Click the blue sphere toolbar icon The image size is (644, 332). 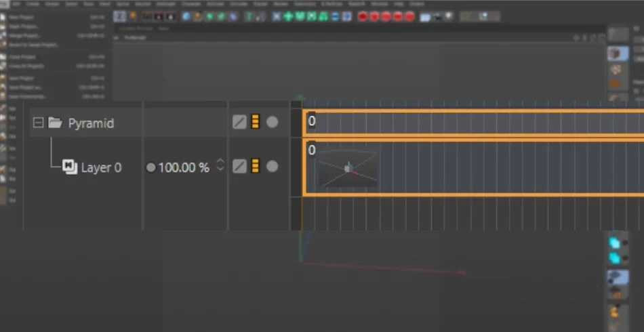click(x=186, y=16)
